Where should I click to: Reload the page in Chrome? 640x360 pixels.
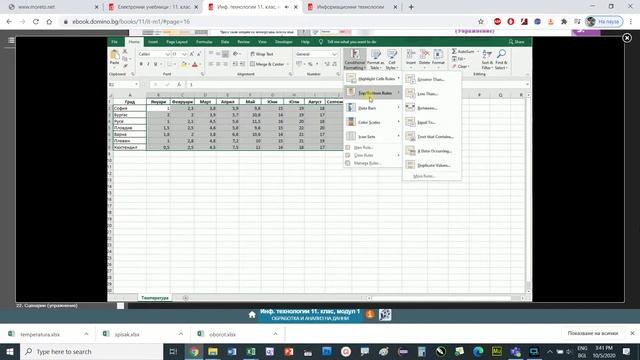36,22
